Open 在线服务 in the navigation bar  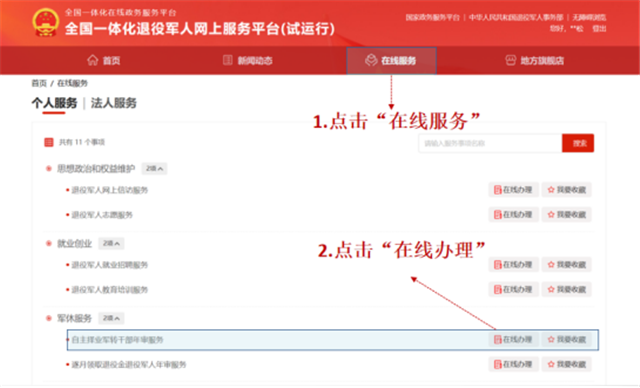tap(391, 60)
